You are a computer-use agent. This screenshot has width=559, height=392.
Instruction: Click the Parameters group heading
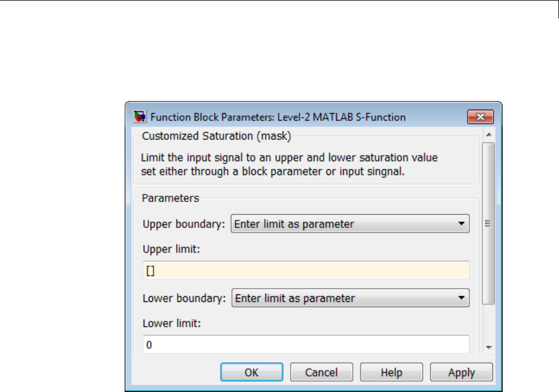tap(171, 199)
